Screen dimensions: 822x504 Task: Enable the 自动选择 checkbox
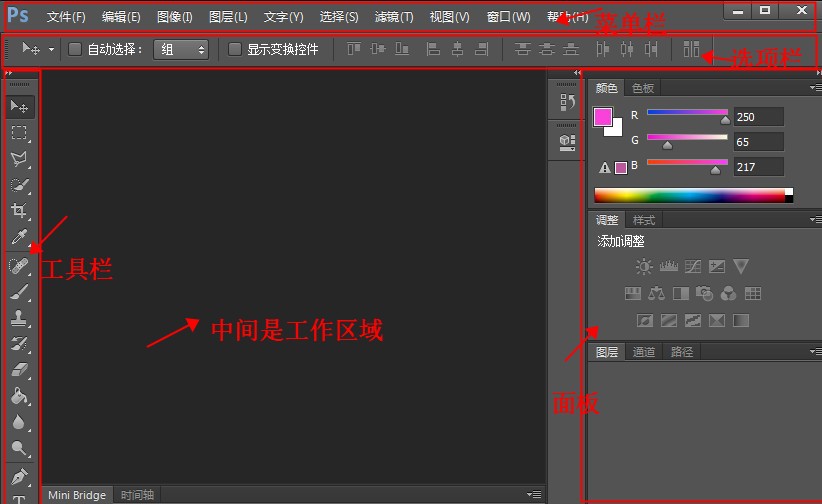coord(75,49)
